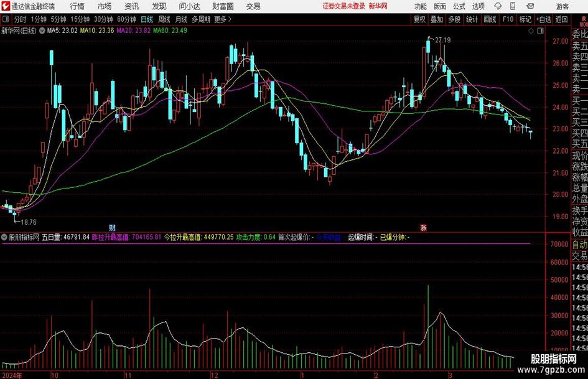Open the mail messages icon
The height and width of the screenshot is (379, 588).
tap(530, 6)
